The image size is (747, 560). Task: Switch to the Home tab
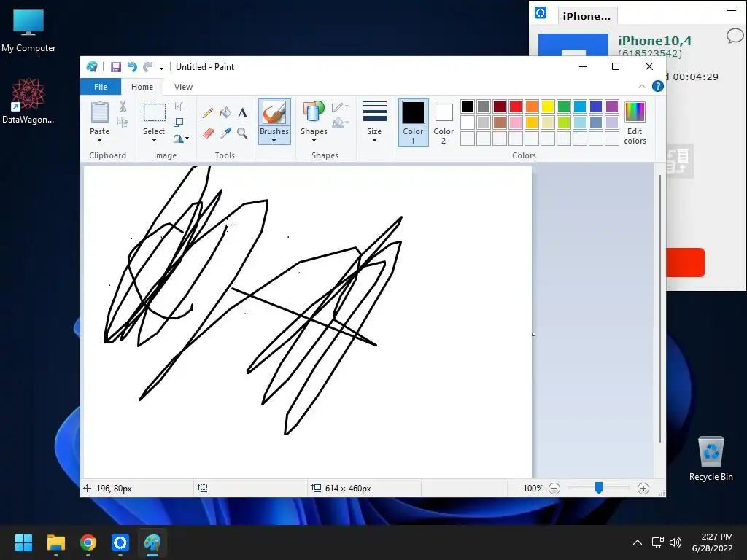[x=142, y=87]
